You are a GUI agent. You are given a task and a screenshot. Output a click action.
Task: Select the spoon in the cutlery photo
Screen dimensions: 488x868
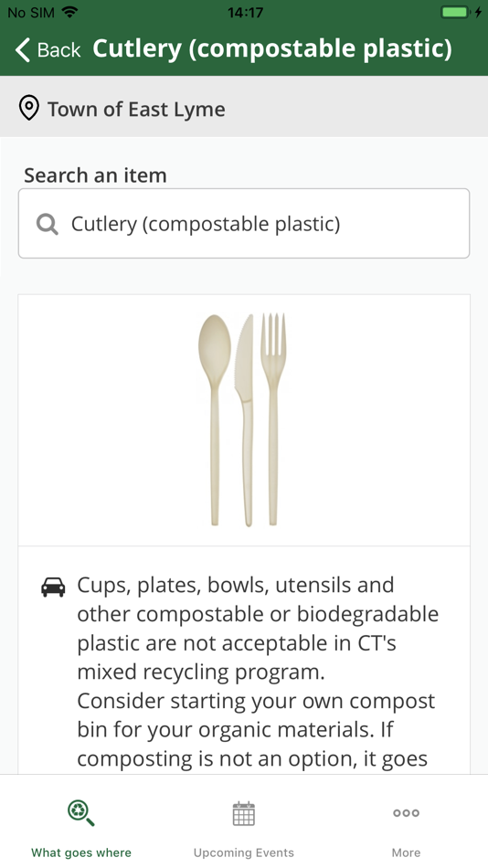[215, 420]
